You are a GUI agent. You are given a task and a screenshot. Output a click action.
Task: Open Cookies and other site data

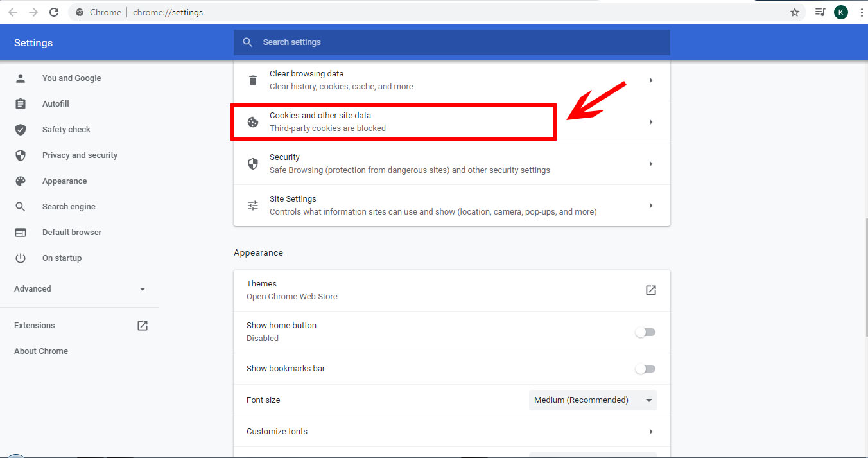393,122
